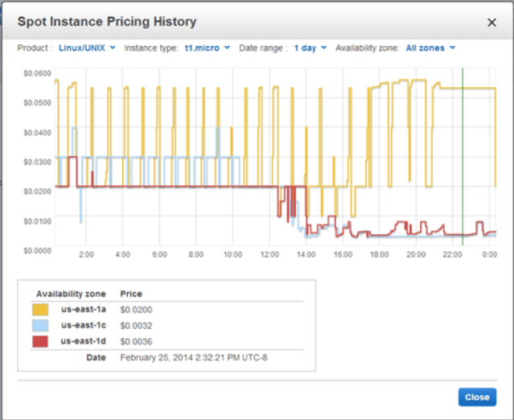Click the 22:00 label on the time axis
Image resolution: width=514 pixels, height=420 pixels.
point(452,254)
